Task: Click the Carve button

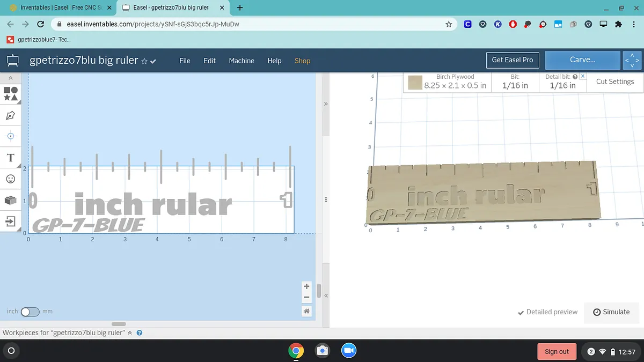Action: click(582, 60)
